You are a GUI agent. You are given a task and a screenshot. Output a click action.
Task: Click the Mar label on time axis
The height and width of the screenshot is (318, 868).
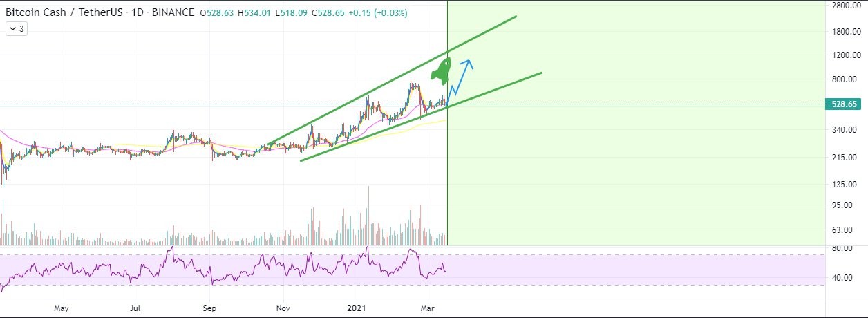coord(428,308)
